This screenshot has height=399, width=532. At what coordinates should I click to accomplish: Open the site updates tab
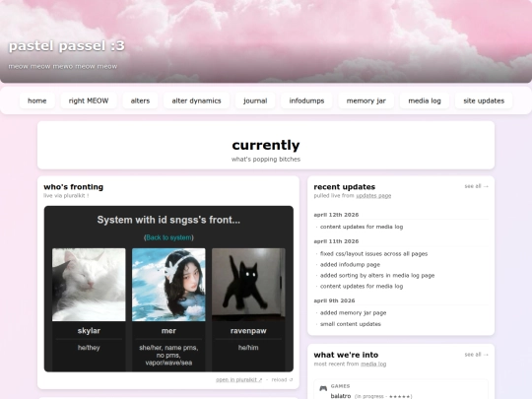pyautogui.click(x=484, y=100)
